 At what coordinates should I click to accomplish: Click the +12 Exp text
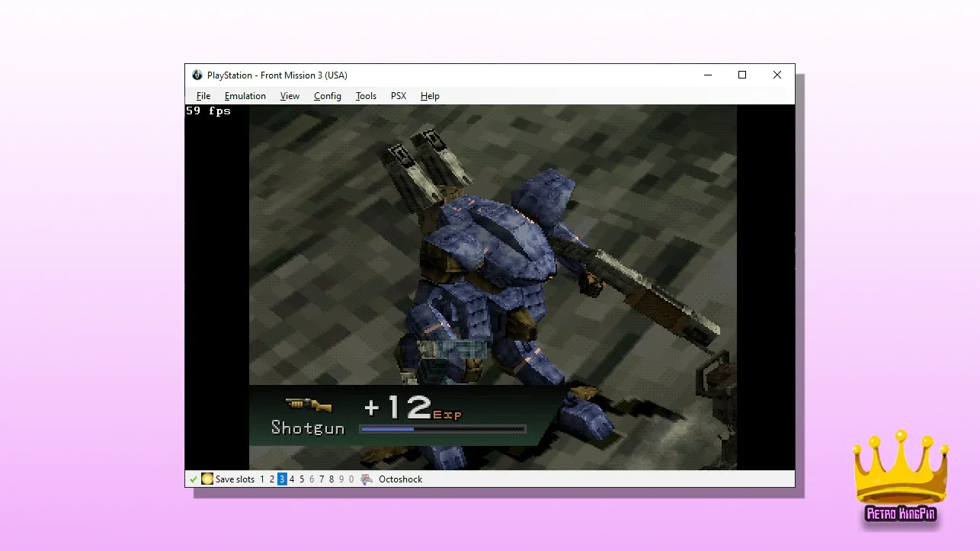(x=412, y=408)
